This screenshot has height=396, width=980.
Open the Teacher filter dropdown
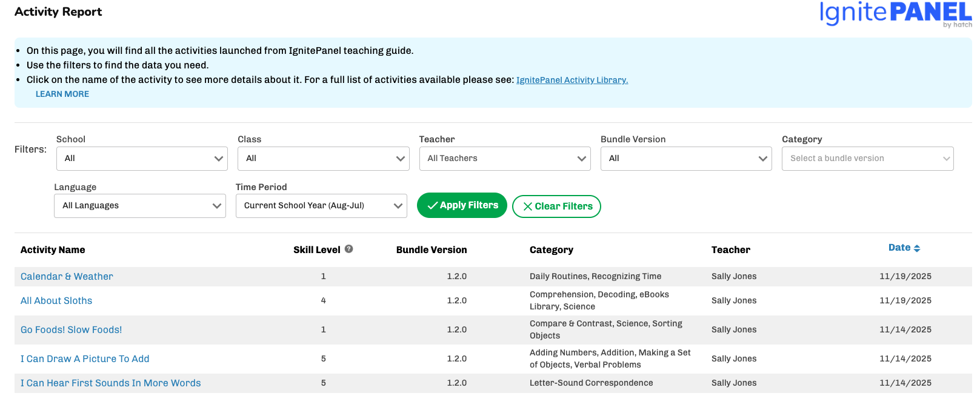point(505,159)
